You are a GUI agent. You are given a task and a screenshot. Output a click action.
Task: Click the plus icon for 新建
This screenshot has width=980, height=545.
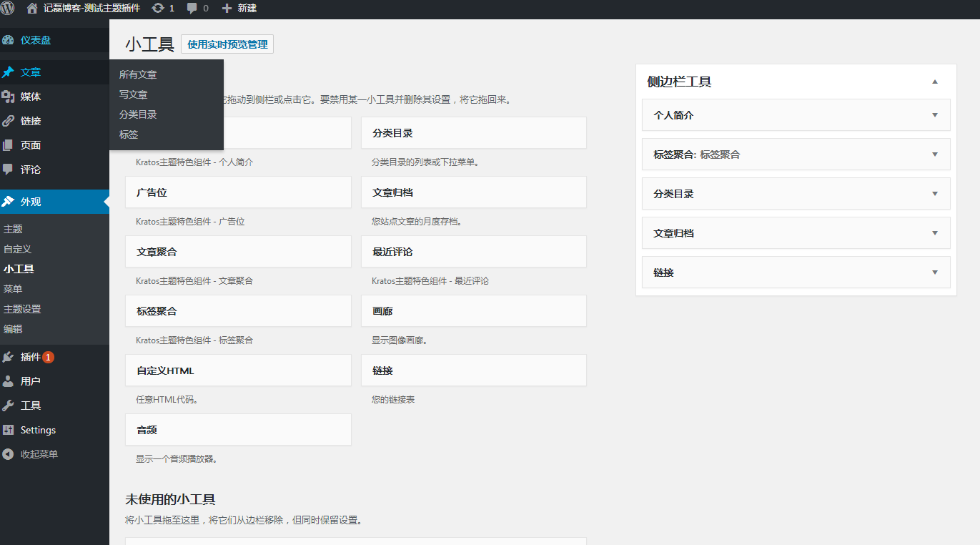[227, 8]
